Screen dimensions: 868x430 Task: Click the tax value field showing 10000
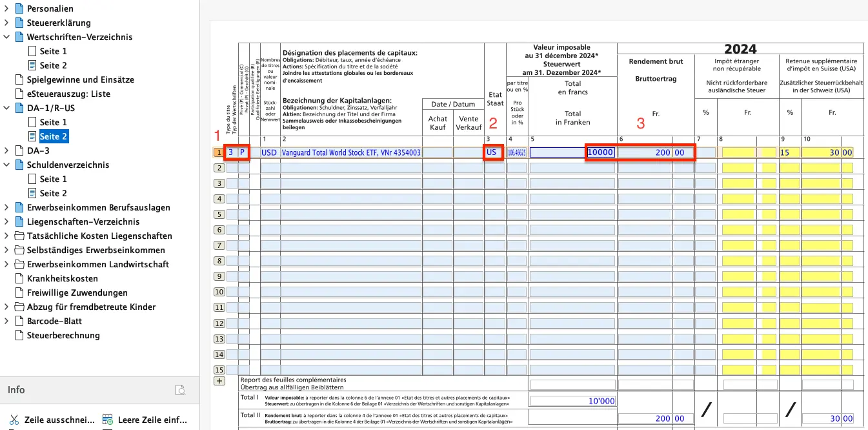coord(601,153)
